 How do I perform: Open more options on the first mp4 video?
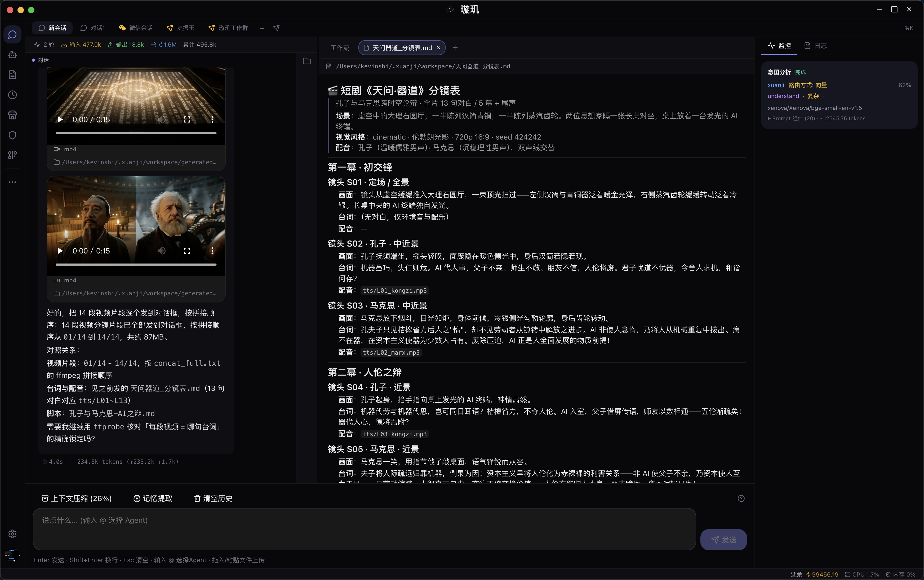[212, 119]
